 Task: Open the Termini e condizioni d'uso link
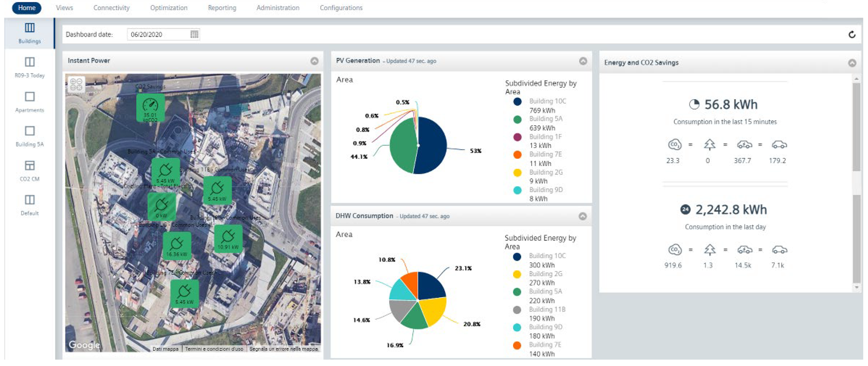pos(214,349)
